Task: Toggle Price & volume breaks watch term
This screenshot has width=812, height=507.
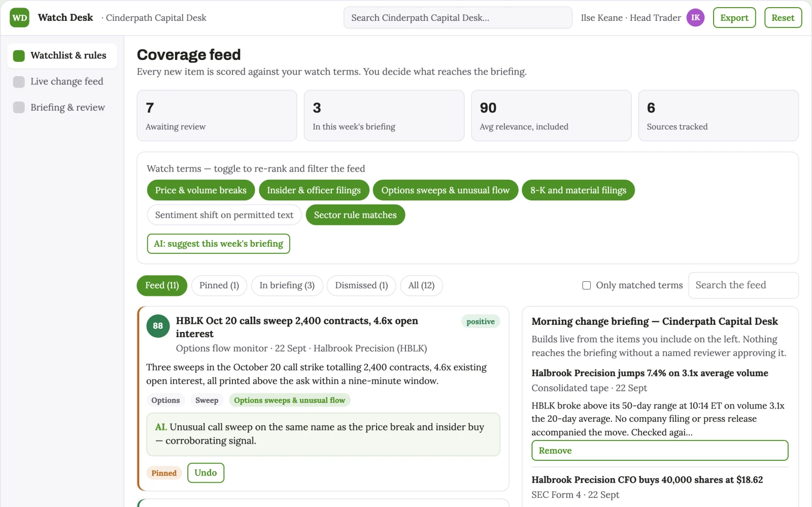Action: pyautogui.click(x=201, y=190)
